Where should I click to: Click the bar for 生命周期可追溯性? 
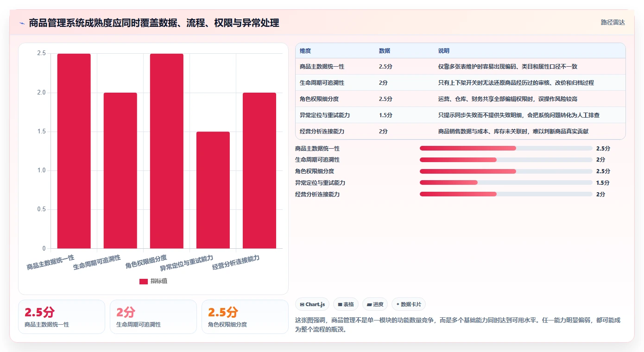120,170
